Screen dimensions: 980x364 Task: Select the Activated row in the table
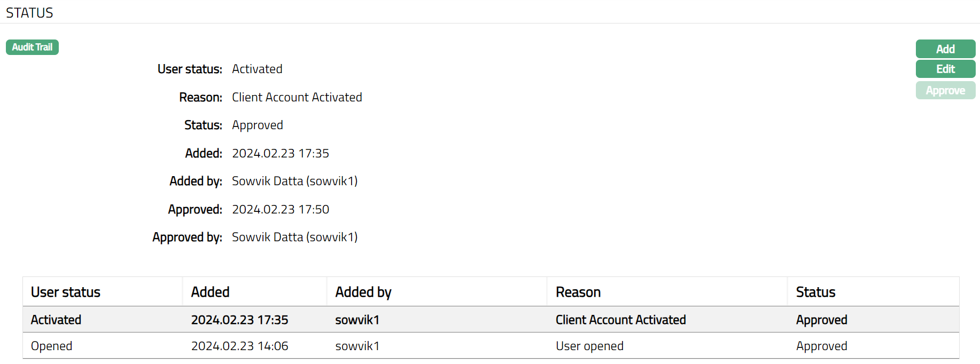pyautogui.click(x=56, y=320)
